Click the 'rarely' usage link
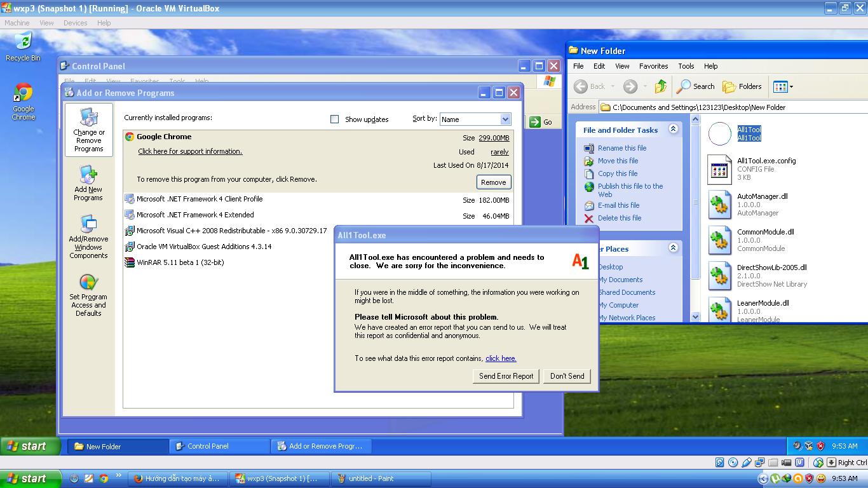The width and height of the screenshot is (868, 488). (x=499, y=152)
